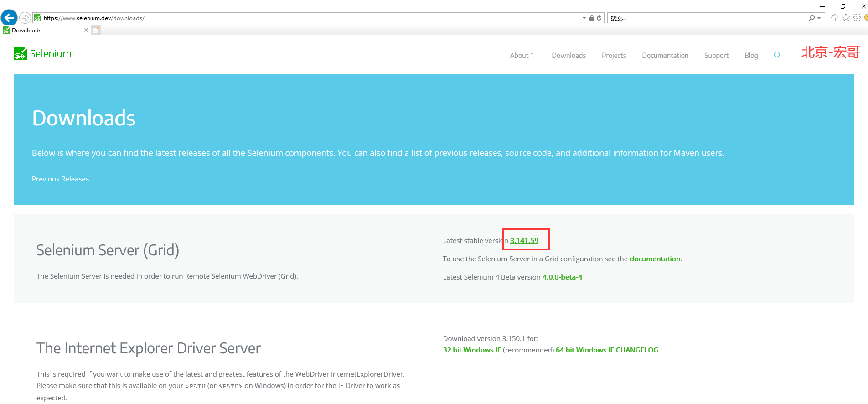Open Blog in the site navigation
Screen dimensions: 868x404
751,55
